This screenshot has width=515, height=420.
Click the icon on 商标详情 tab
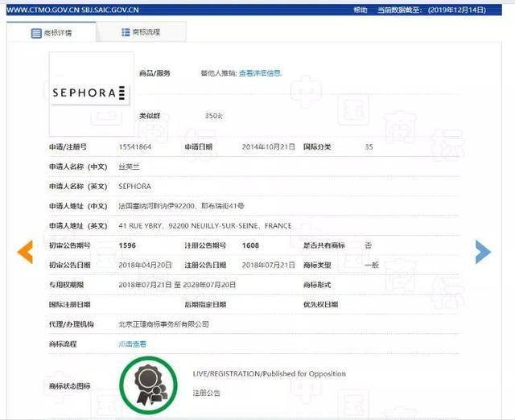click(x=35, y=33)
